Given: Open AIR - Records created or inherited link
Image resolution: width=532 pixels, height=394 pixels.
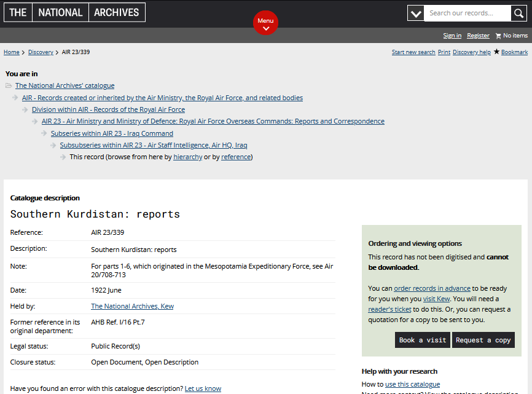Looking at the screenshot, I should [x=163, y=98].
